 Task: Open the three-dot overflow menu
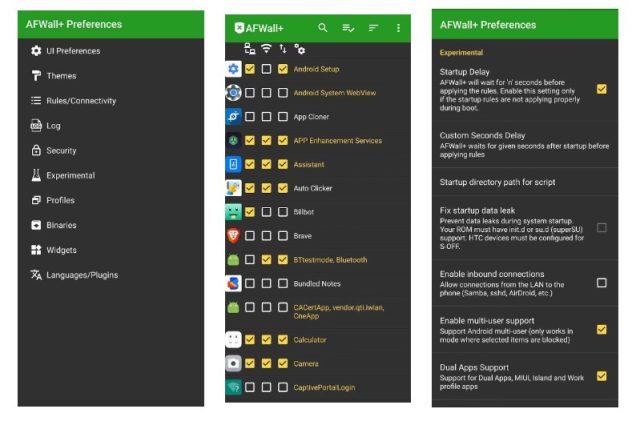[398, 28]
